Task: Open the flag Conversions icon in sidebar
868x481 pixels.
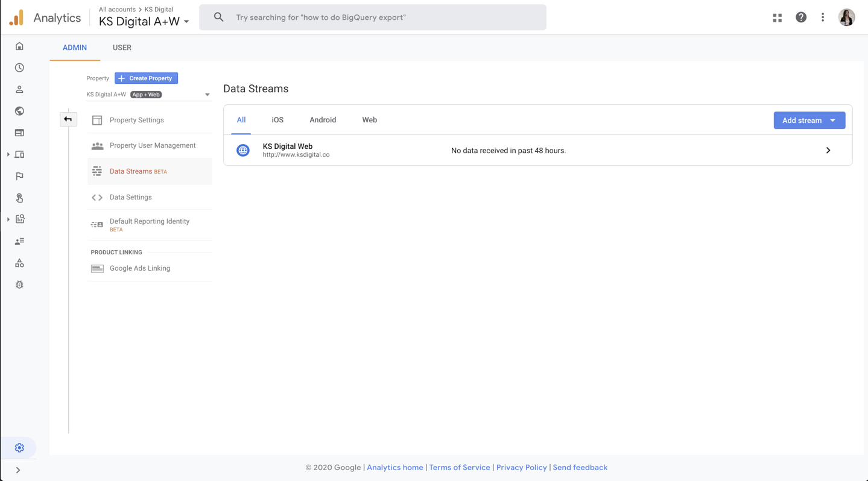Action: pos(19,176)
